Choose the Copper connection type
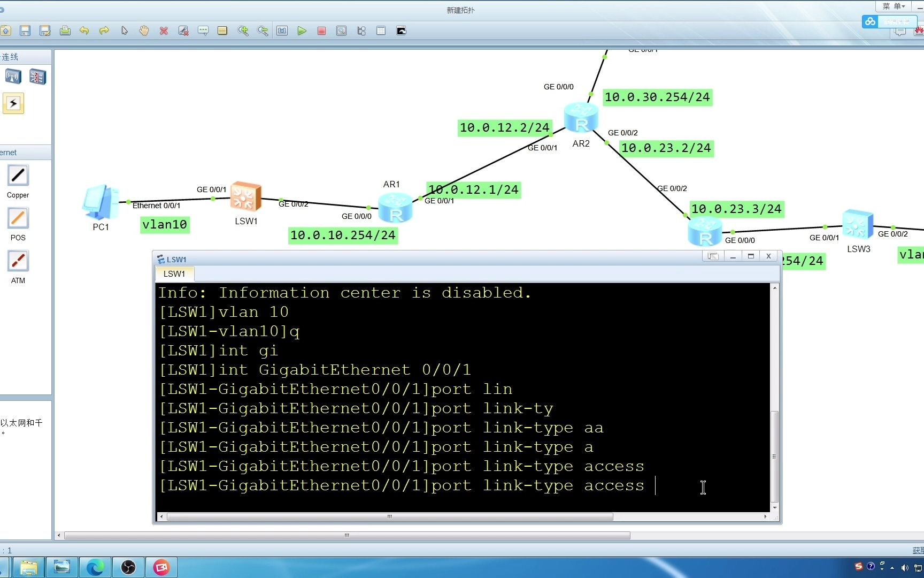This screenshot has height=578, width=924. (x=18, y=175)
